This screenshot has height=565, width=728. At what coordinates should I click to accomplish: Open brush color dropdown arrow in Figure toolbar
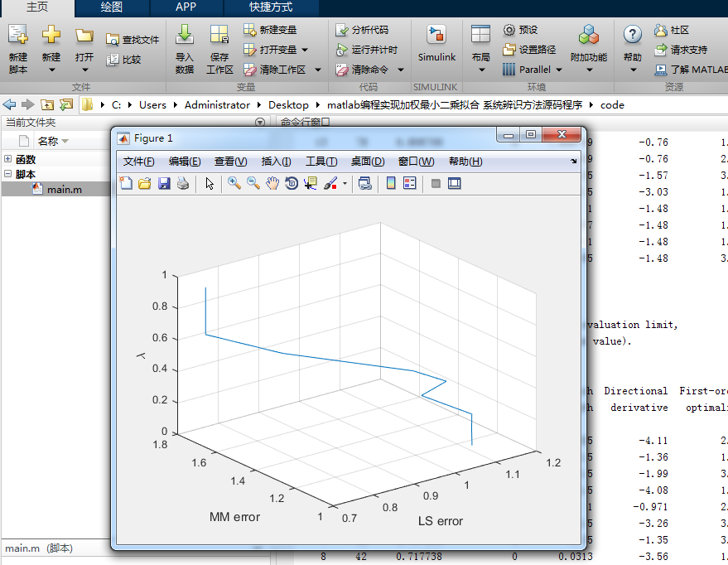click(345, 183)
